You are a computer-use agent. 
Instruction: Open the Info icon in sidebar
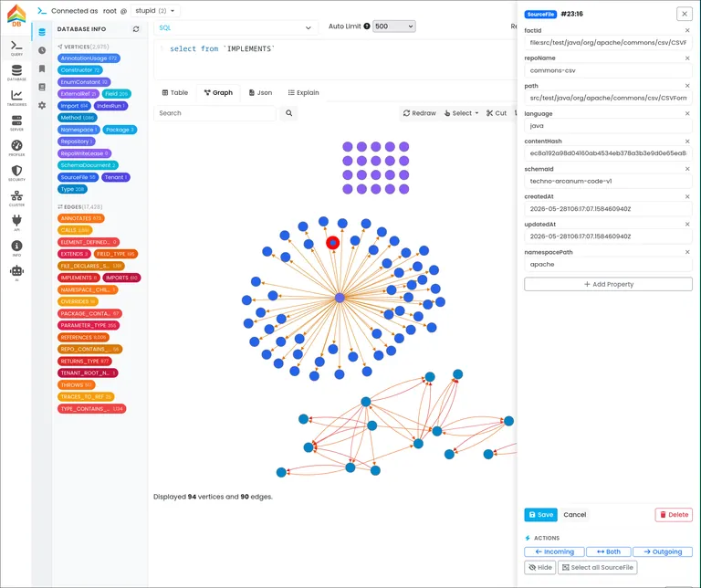click(16, 248)
